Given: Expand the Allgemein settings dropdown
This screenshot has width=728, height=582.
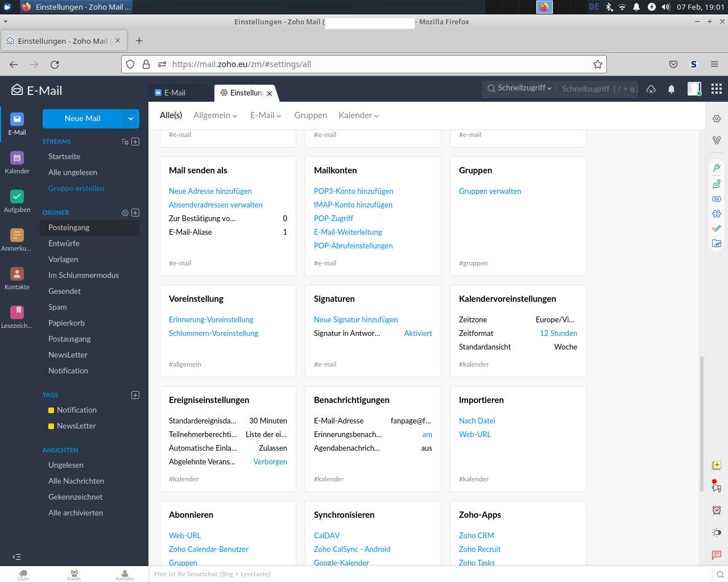Looking at the screenshot, I should [x=215, y=115].
